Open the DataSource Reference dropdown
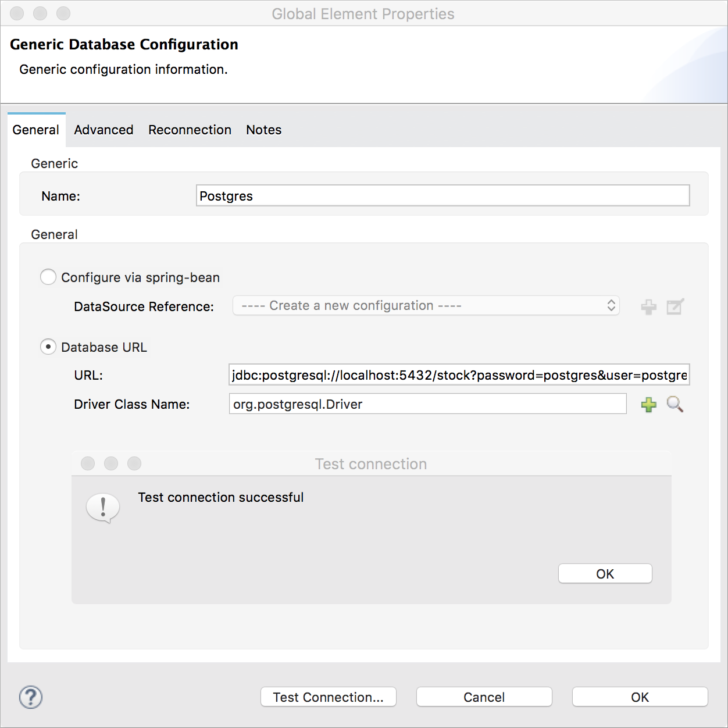Viewport: 728px width, 728px height. point(426,306)
